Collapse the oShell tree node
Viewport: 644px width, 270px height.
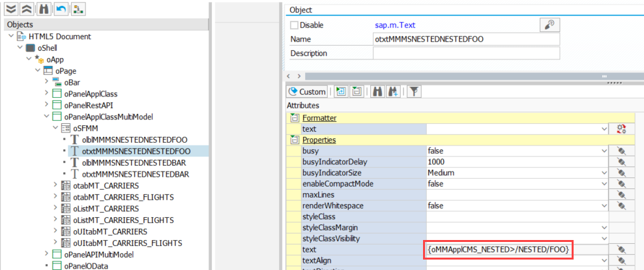click(20, 48)
